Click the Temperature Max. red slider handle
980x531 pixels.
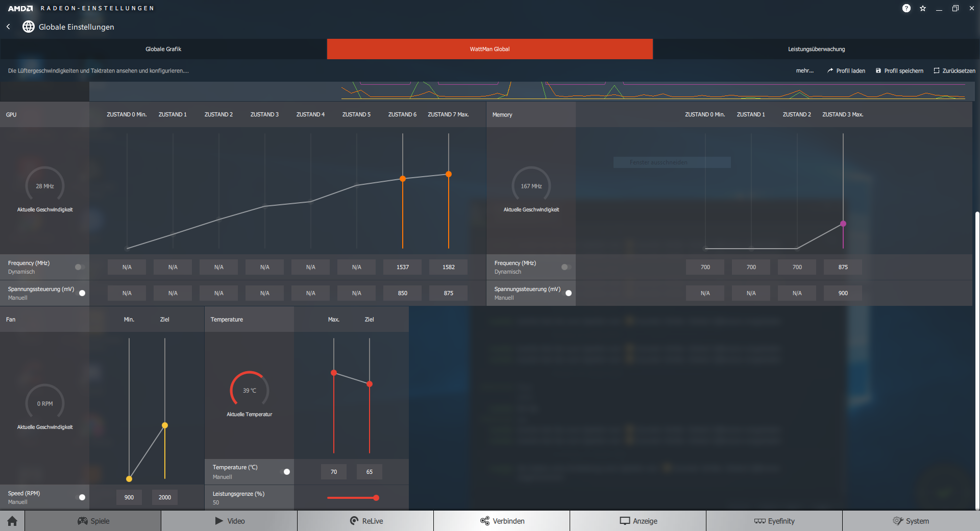(x=334, y=373)
